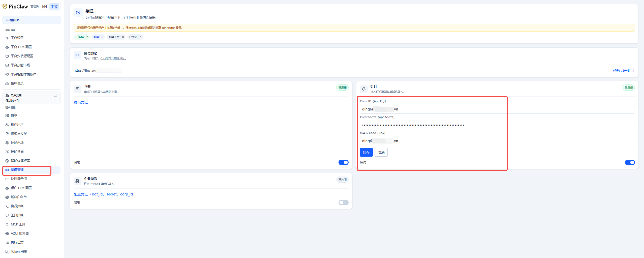Click the globe icon beside 域名白名单

point(7,197)
